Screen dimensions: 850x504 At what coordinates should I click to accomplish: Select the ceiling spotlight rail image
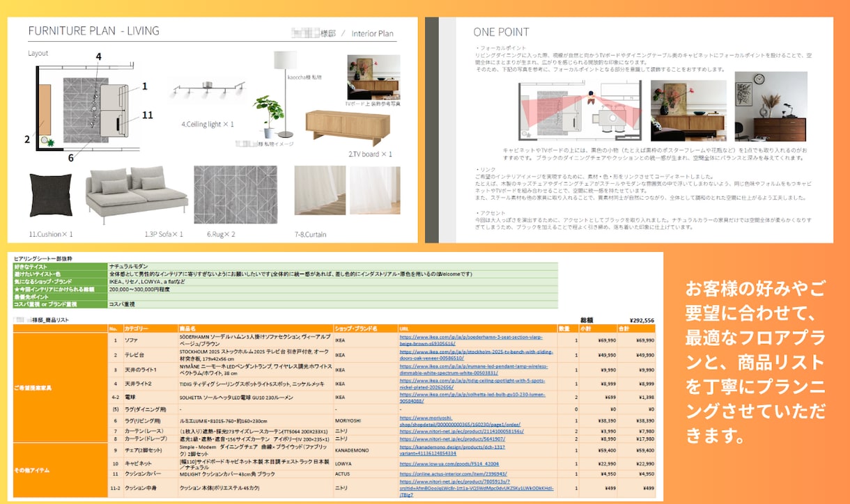[207, 90]
